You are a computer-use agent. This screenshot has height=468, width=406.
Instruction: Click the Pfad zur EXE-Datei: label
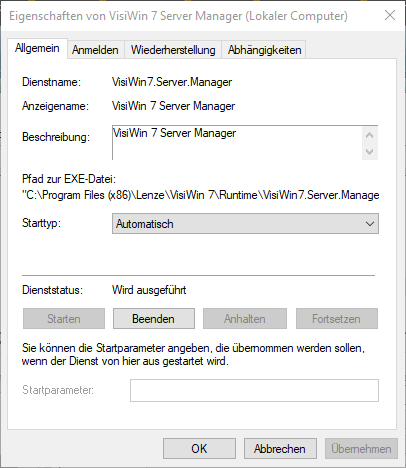point(69,179)
